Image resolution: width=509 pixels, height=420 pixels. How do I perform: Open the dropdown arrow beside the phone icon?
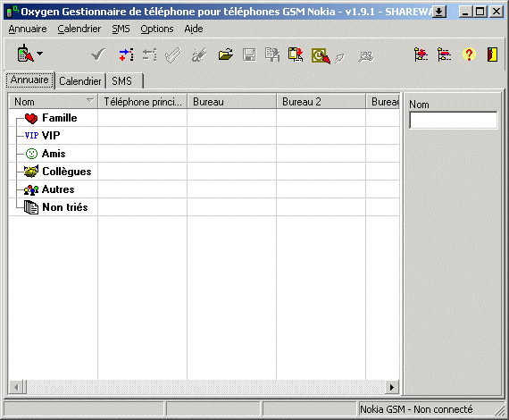coord(39,54)
